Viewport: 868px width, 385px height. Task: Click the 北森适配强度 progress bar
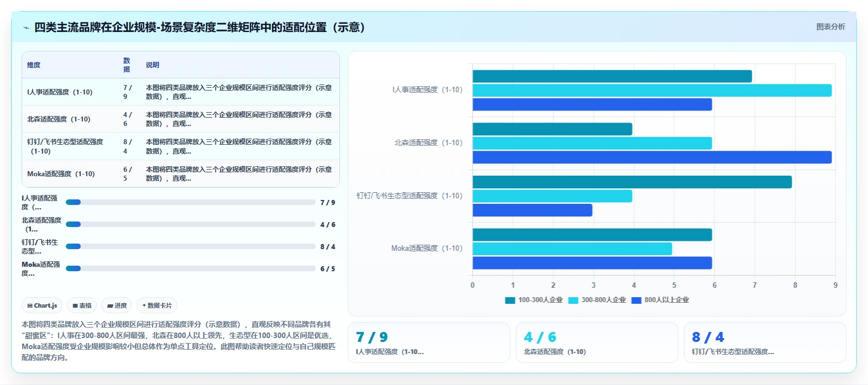point(191,224)
